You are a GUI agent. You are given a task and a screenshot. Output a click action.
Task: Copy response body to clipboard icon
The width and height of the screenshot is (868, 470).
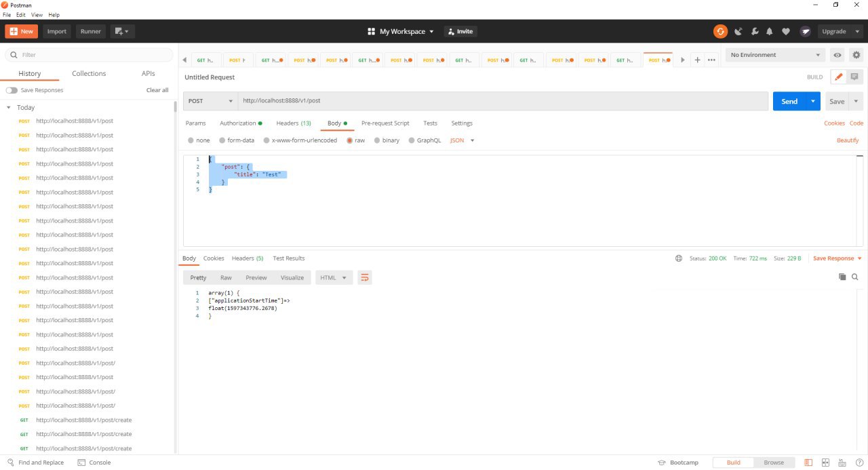tap(842, 277)
